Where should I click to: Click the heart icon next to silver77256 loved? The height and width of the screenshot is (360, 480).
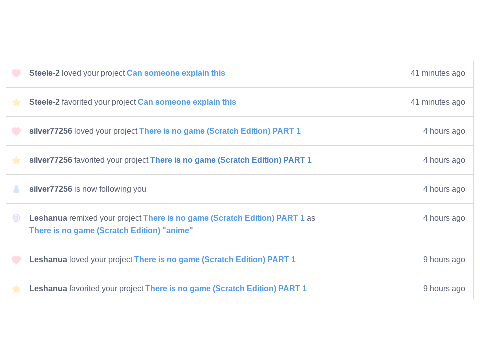click(x=16, y=131)
